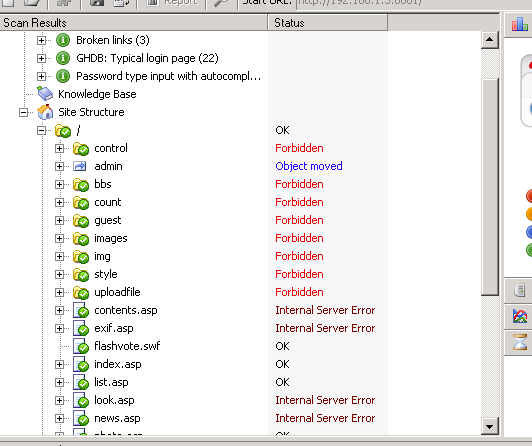Click the contents.asp file icon
Image resolution: width=532 pixels, height=446 pixels.
(x=81, y=310)
